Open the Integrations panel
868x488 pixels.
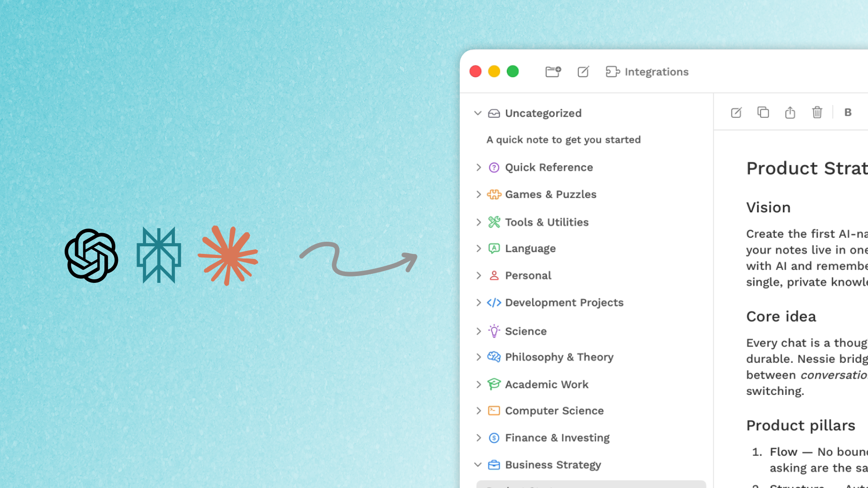647,72
